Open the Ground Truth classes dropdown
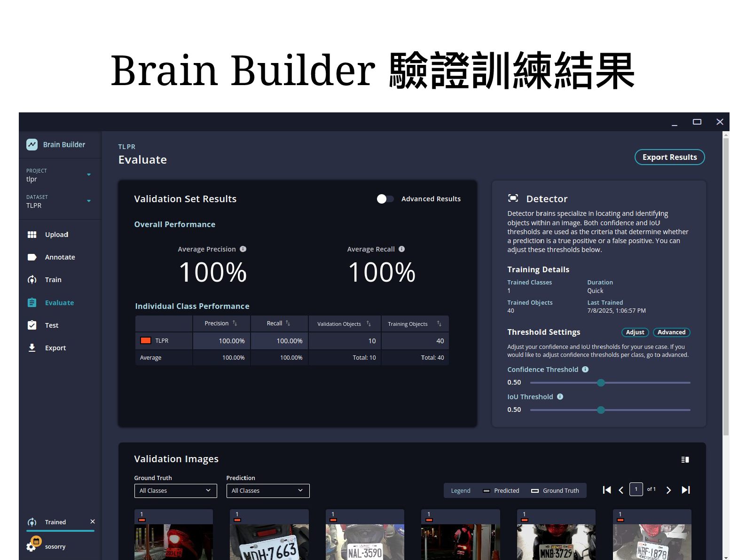746x560 pixels. tap(175, 490)
